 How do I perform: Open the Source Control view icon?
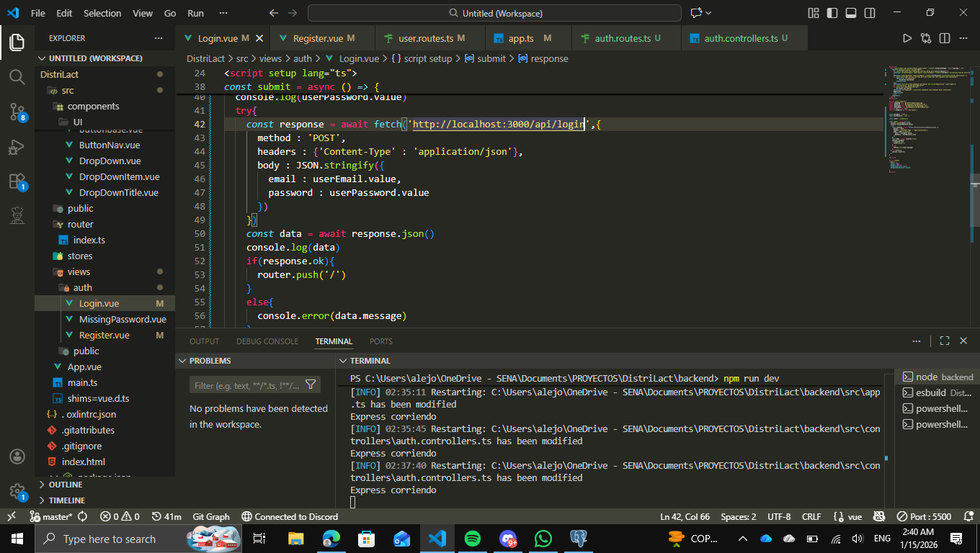17,111
